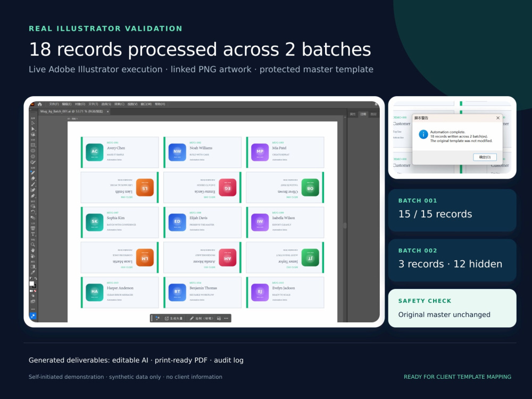Select the Curvature pen tool
Image resolution: width=532 pixels, height=399 pixels.
click(33, 190)
